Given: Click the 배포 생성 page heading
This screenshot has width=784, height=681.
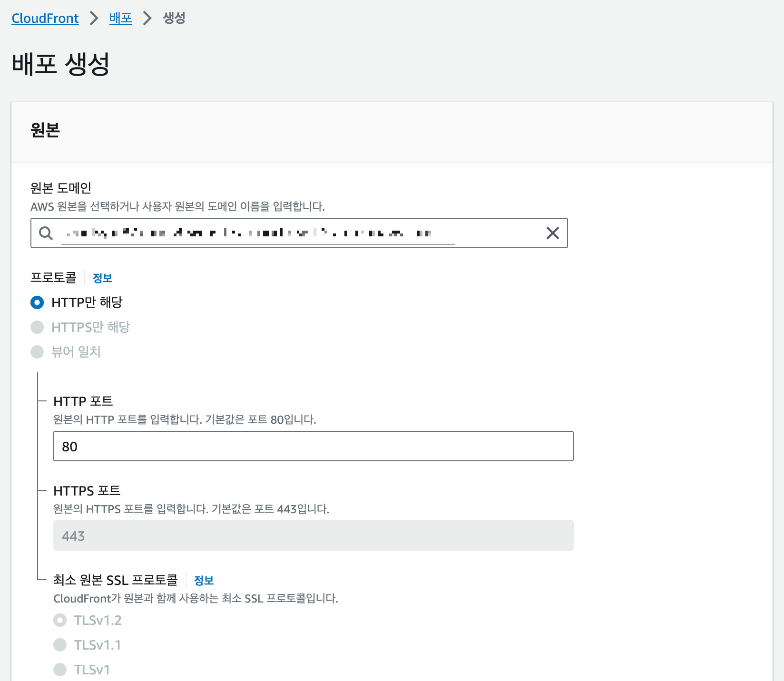Looking at the screenshot, I should tap(61, 64).
